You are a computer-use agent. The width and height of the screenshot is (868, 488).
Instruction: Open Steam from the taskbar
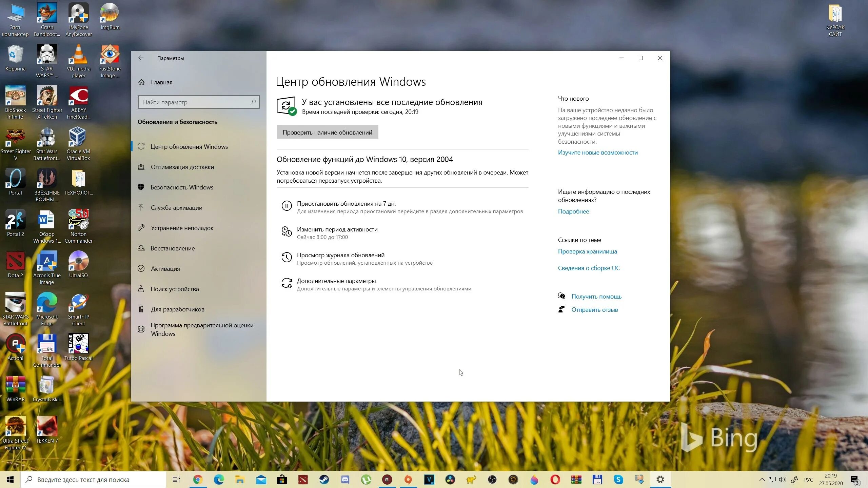(x=324, y=480)
